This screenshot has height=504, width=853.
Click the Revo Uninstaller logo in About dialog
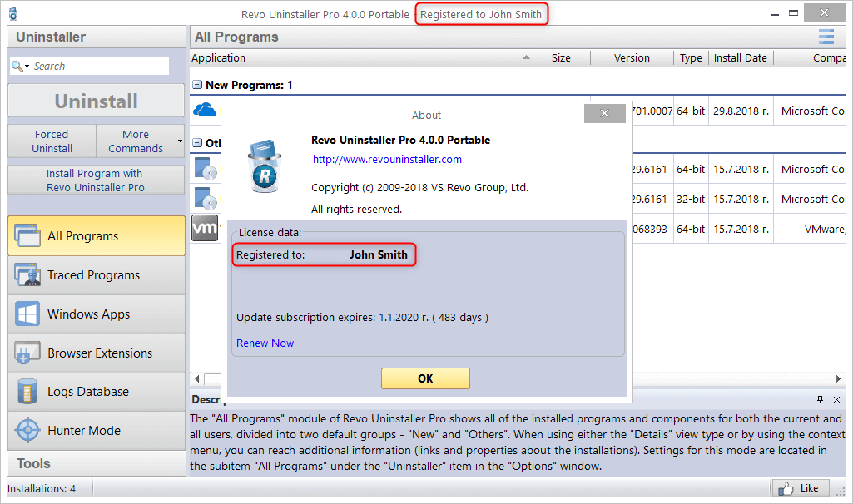coord(265,166)
